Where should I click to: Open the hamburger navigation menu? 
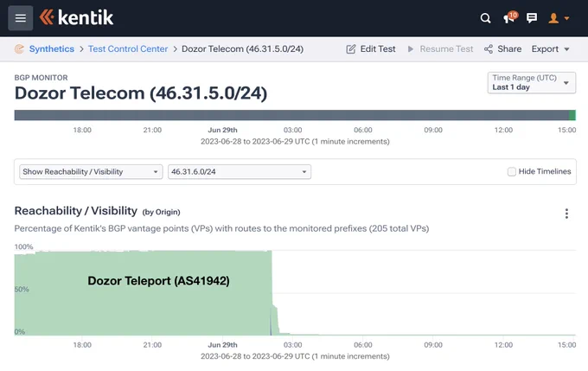[x=21, y=18]
